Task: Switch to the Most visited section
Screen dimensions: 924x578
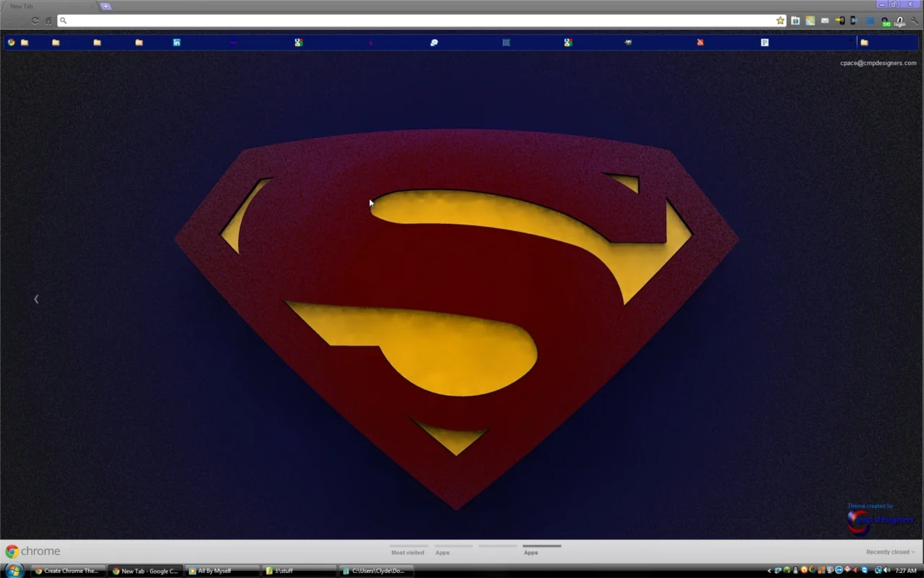Action: (x=408, y=553)
